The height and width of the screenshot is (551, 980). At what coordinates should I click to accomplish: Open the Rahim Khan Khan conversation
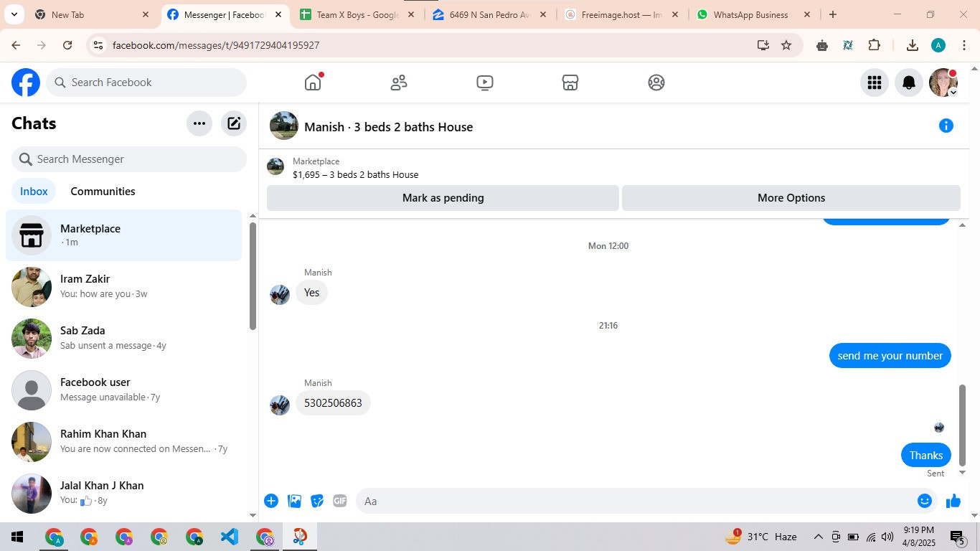(x=123, y=442)
